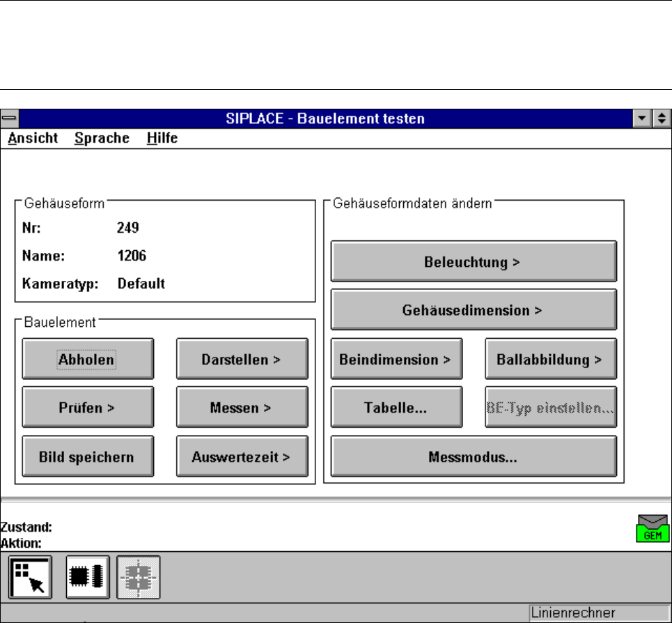Open the Sprache menu
Image resolution: width=672 pixels, height=623 pixels.
pyautogui.click(x=102, y=138)
